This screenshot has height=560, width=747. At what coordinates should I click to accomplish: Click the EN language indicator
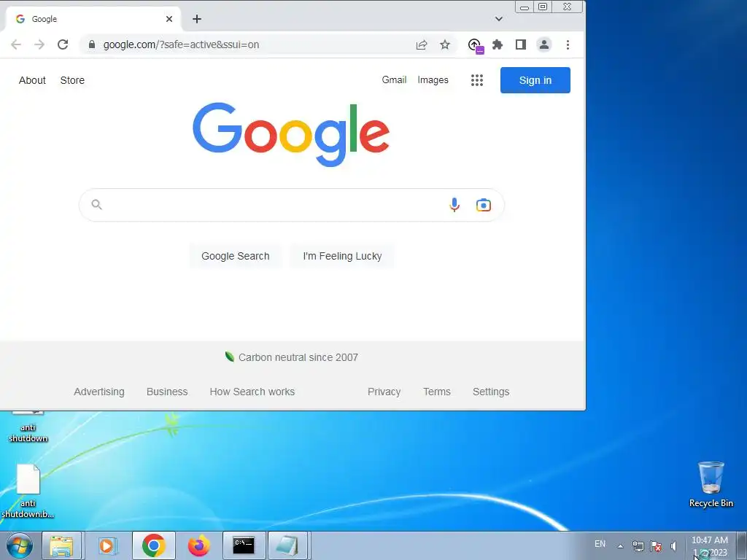[600, 544]
